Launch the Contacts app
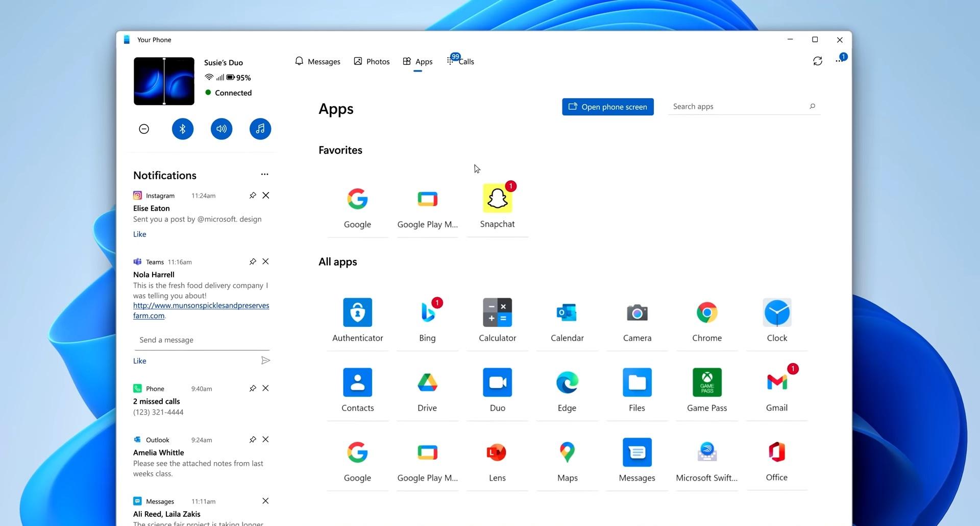 pyautogui.click(x=357, y=390)
